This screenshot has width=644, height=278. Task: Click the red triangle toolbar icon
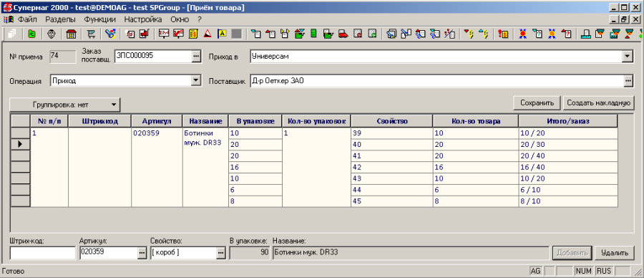point(208,34)
